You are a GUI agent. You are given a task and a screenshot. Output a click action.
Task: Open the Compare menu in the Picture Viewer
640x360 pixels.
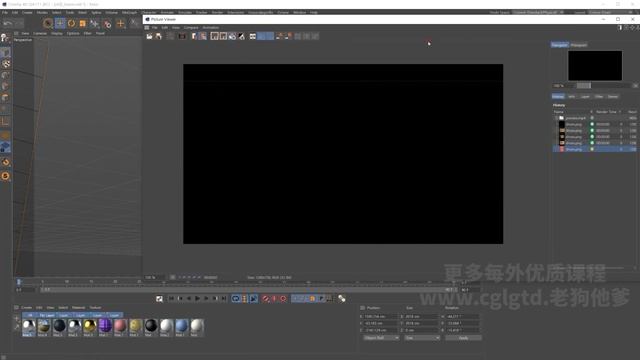[191, 27]
